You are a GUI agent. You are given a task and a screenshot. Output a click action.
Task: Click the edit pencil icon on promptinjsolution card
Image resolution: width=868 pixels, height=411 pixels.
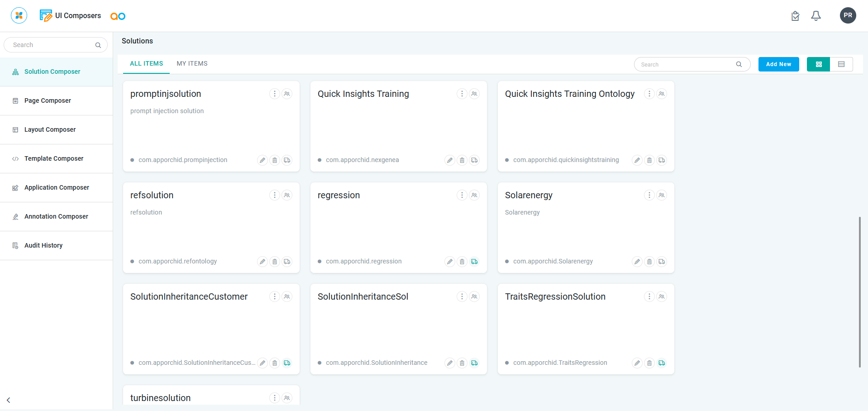[x=262, y=160]
